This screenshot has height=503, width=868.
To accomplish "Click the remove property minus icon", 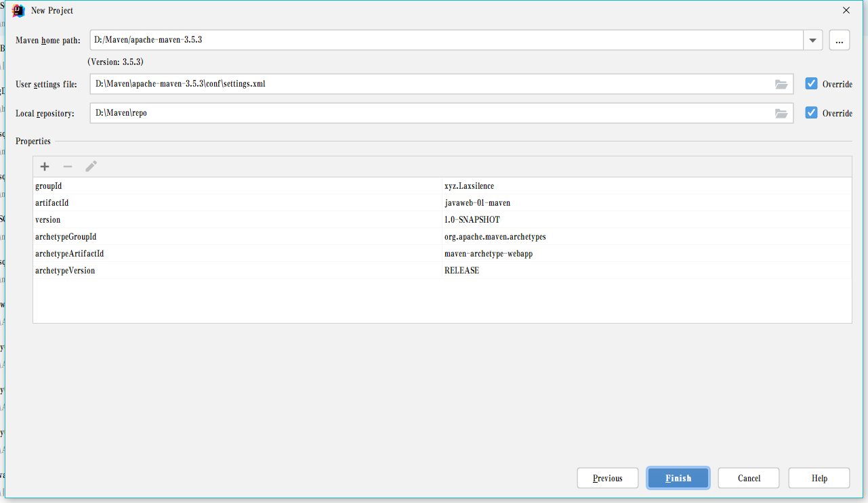I will pos(68,167).
